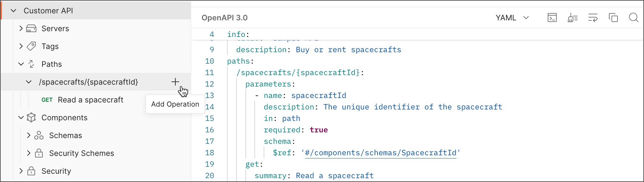Click the Add Operation plus icon
The width and height of the screenshot is (644, 182).
tap(175, 82)
